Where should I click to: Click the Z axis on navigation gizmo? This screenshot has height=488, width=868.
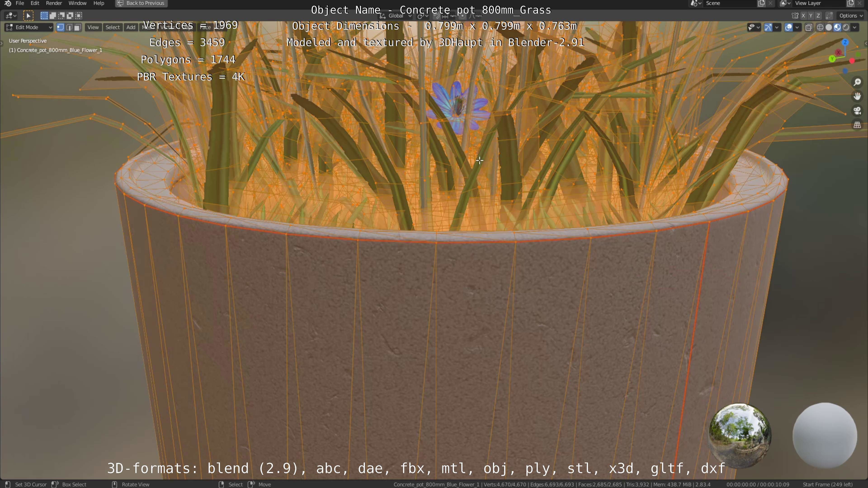tap(845, 42)
